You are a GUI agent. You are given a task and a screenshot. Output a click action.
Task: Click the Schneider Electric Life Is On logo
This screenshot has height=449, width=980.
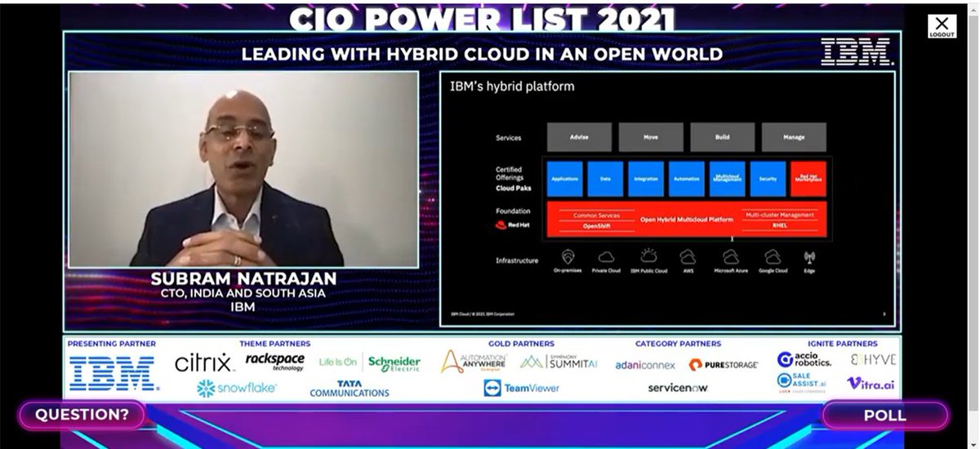pyautogui.click(x=369, y=362)
